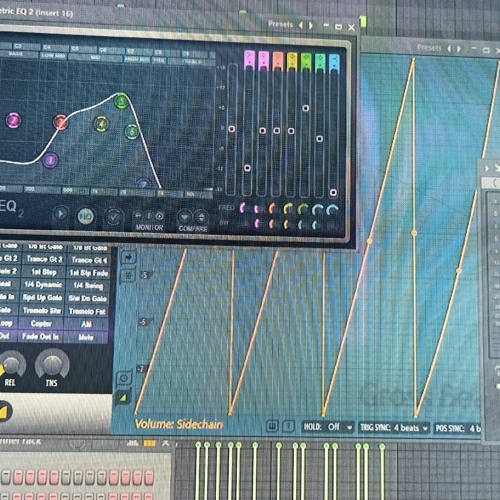Toggle the green slide triangle in envelope
Screen dimensions: 500x500
click(x=123, y=397)
